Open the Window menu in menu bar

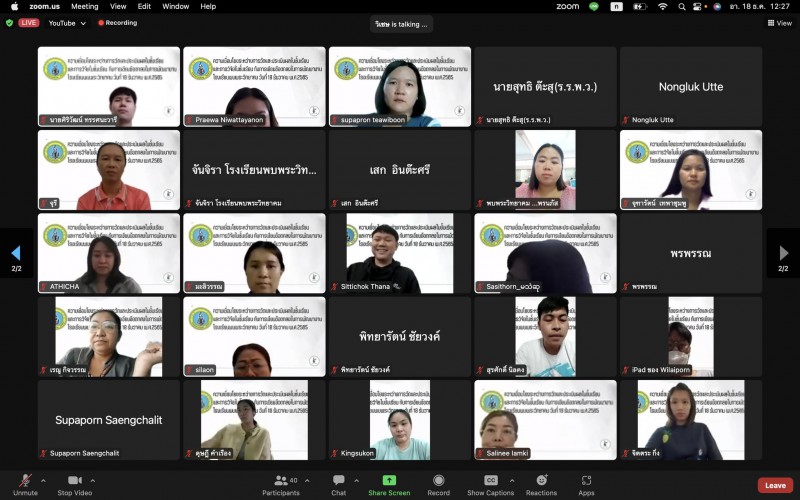click(176, 6)
